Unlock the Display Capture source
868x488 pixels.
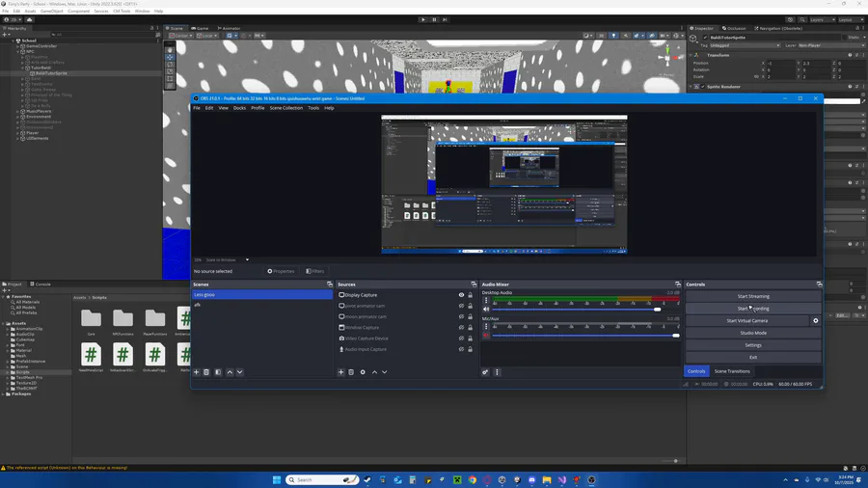pyautogui.click(x=470, y=295)
